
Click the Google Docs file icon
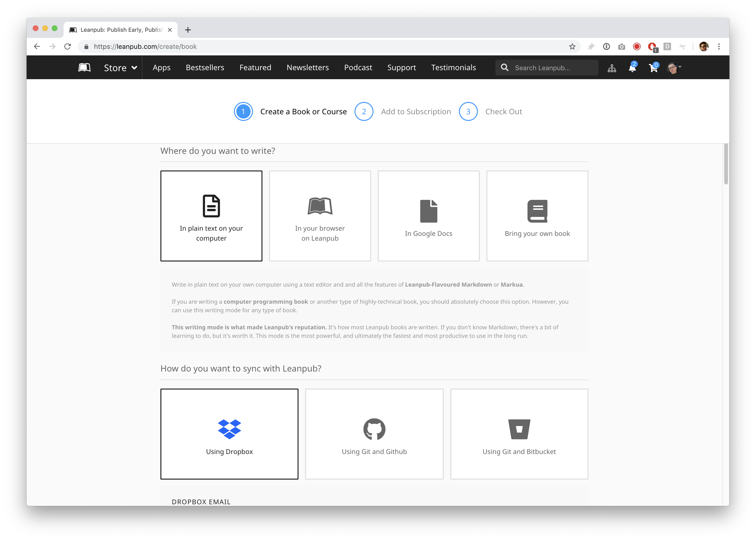[428, 211]
